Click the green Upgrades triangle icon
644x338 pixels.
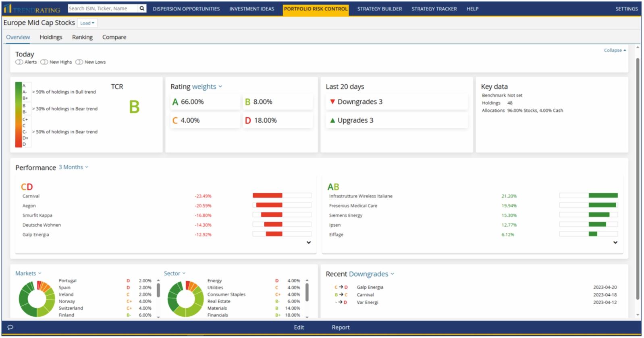[332, 120]
